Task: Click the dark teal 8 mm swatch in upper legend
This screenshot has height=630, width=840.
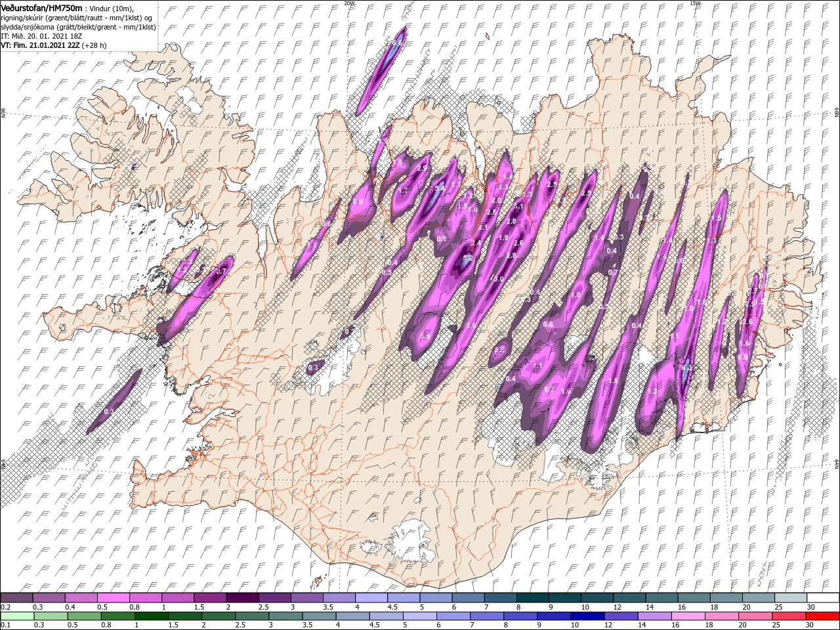Action: [532, 598]
